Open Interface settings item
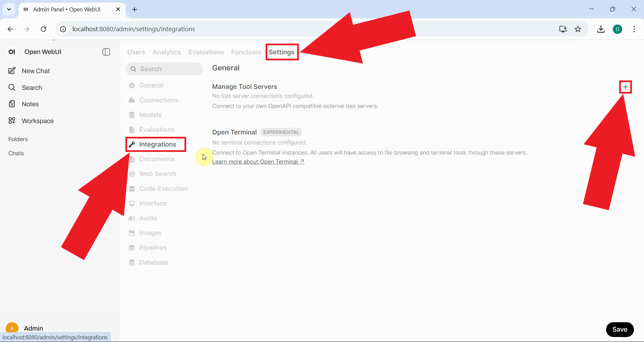 (x=148, y=204)
